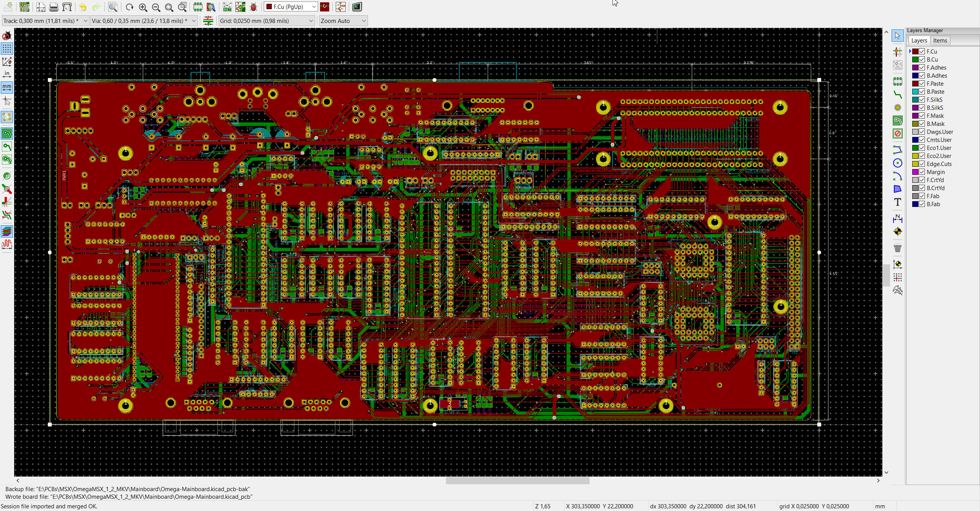Viewport: 980px width, 511px height.
Task: Toggle auto track width icon
Action: [208, 21]
